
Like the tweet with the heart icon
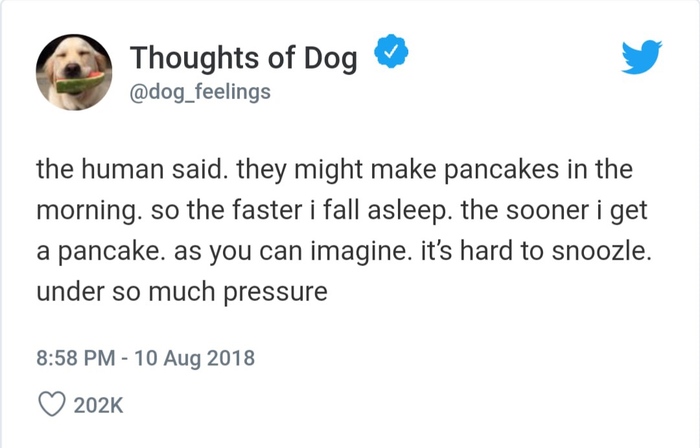click(x=52, y=404)
